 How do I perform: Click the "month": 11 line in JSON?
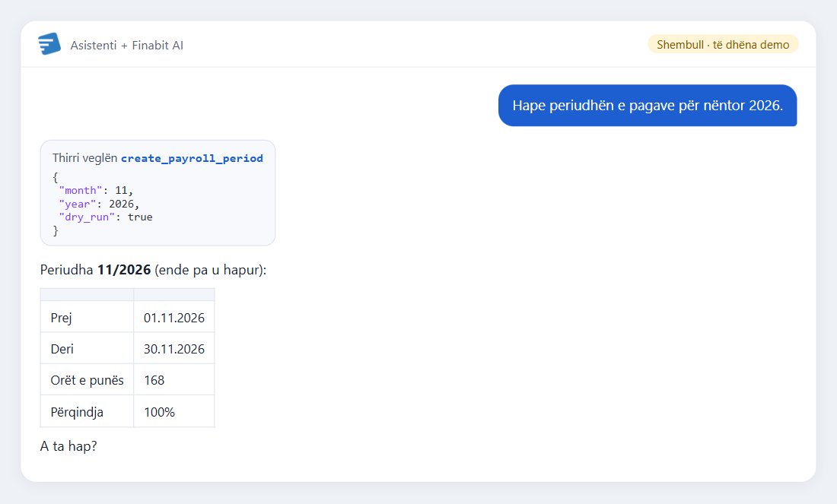[x=96, y=190]
